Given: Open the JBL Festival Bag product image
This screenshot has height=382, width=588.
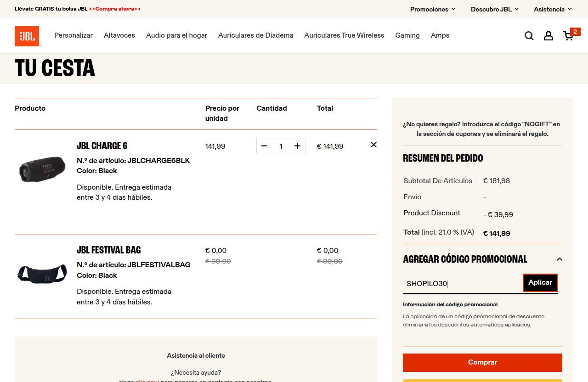Looking at the screenshot, I should 42,274.
